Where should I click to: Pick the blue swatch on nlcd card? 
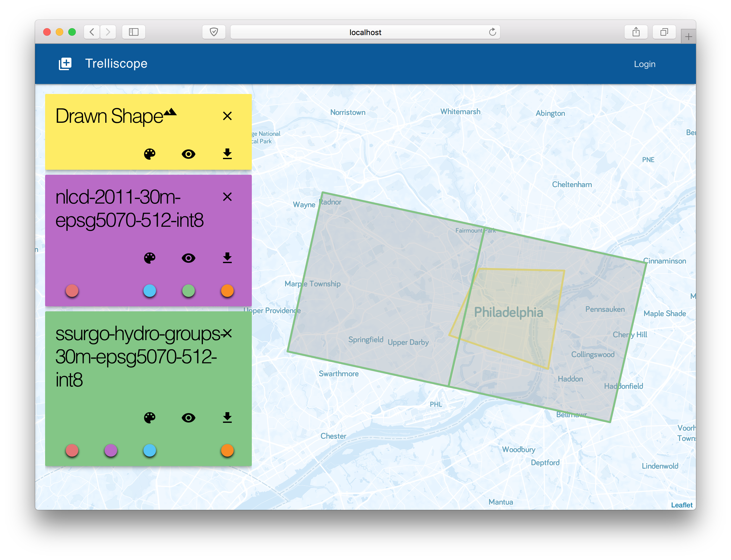pyautogui.click(x=150, y=291)
